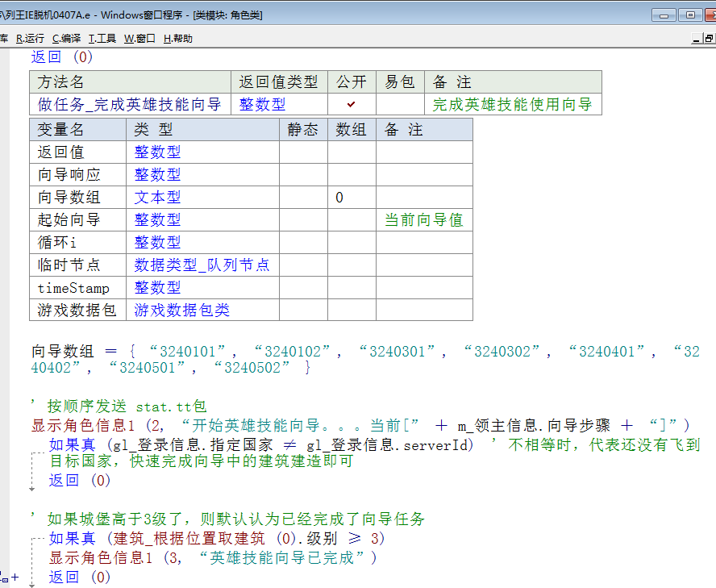The height and width of the screenshot is (588, 716).
Task: Click the array size cell of 向导数组
Action: [x=352, y=197]
